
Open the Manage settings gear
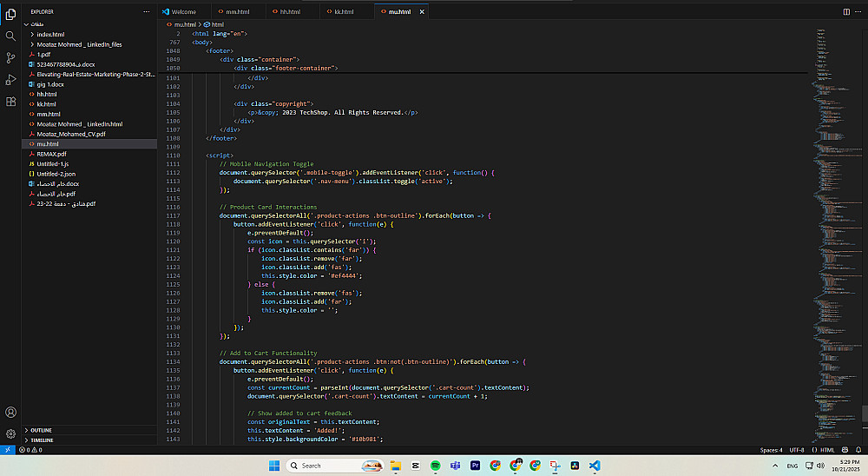10,433
